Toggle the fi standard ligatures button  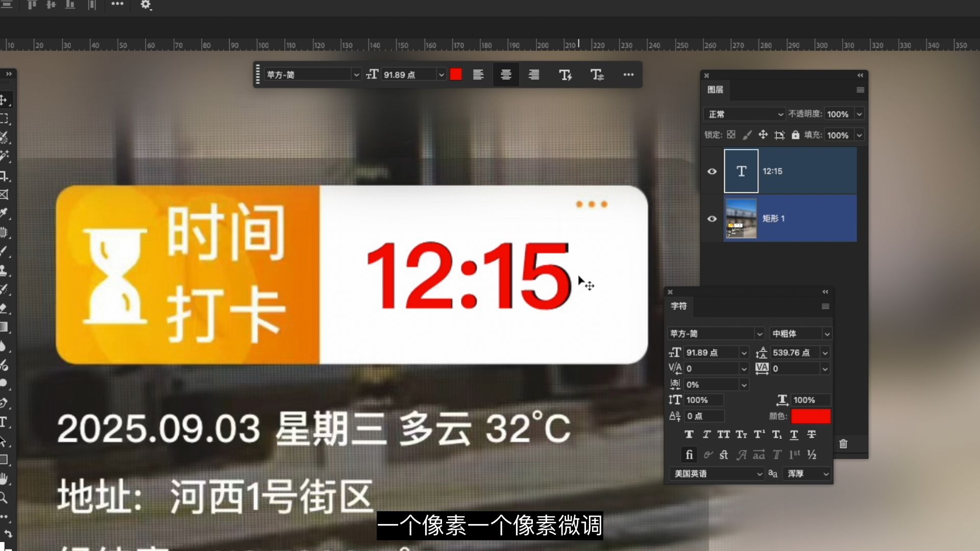689,455
